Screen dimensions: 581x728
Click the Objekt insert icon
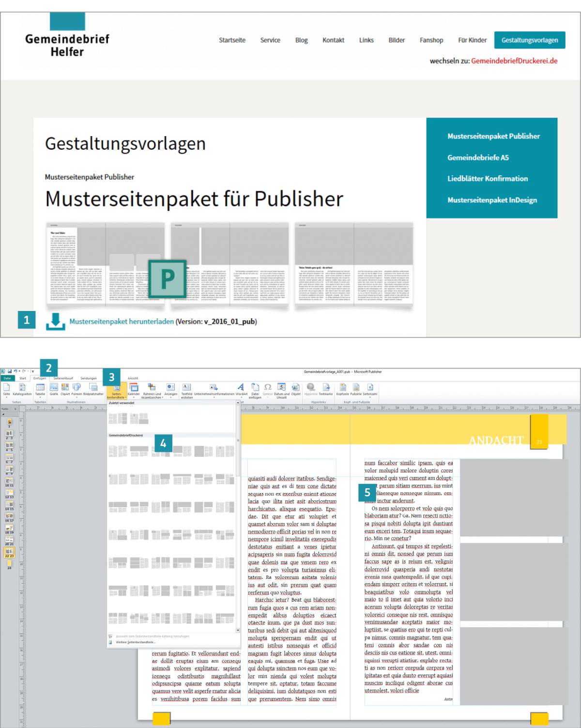[x=296, y=389]
